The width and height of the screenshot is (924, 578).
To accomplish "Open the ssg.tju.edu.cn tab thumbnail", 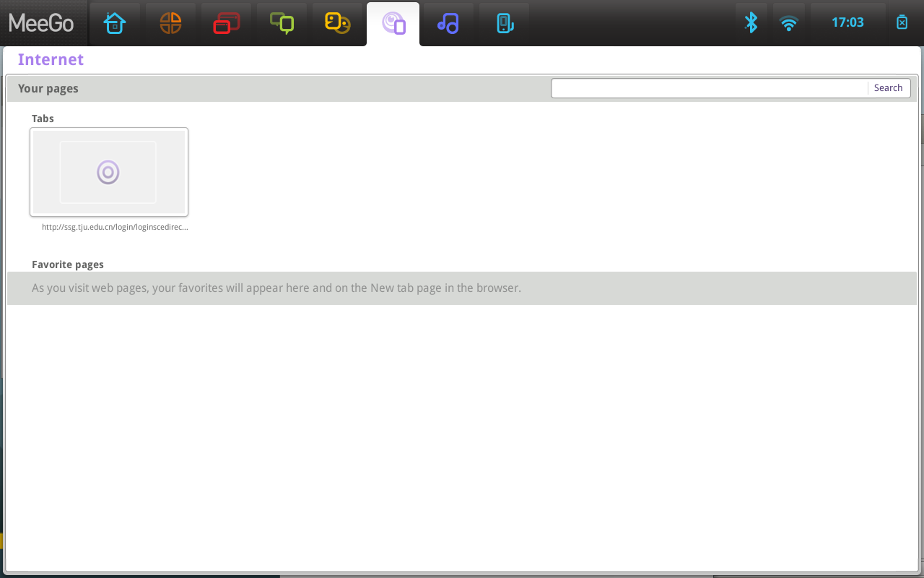I will coord(109,172).
